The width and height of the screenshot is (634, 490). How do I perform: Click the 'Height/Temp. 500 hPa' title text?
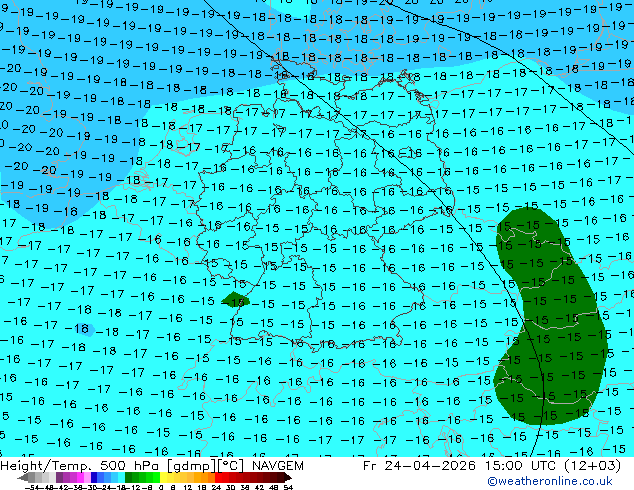[x=81, y=466]
